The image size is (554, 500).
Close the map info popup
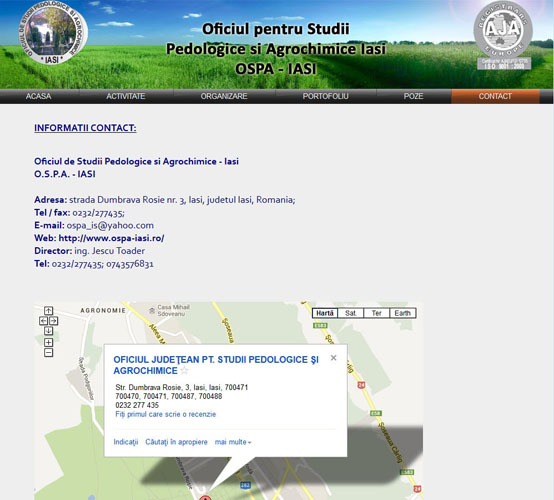[x=333, y=358]
